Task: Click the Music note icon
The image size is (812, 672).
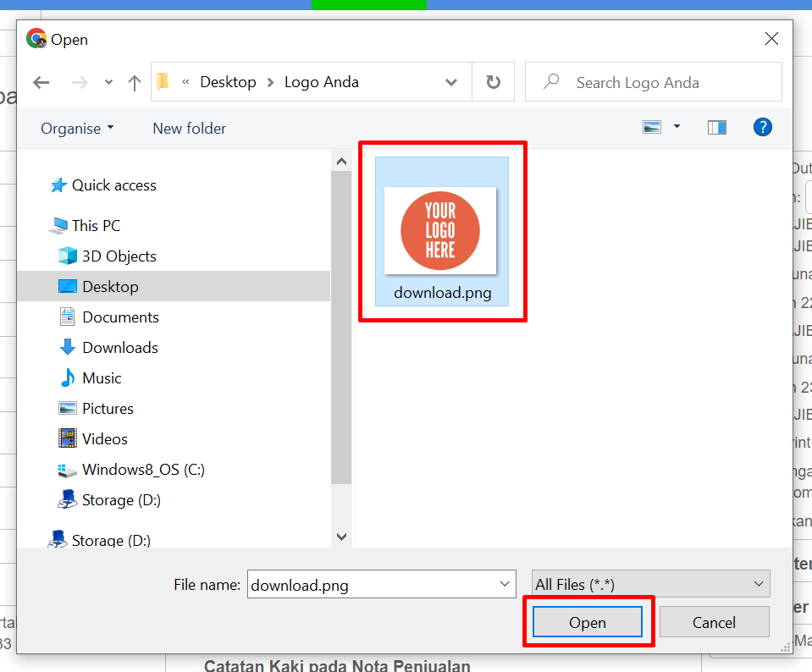Action: tap(68, 378)
